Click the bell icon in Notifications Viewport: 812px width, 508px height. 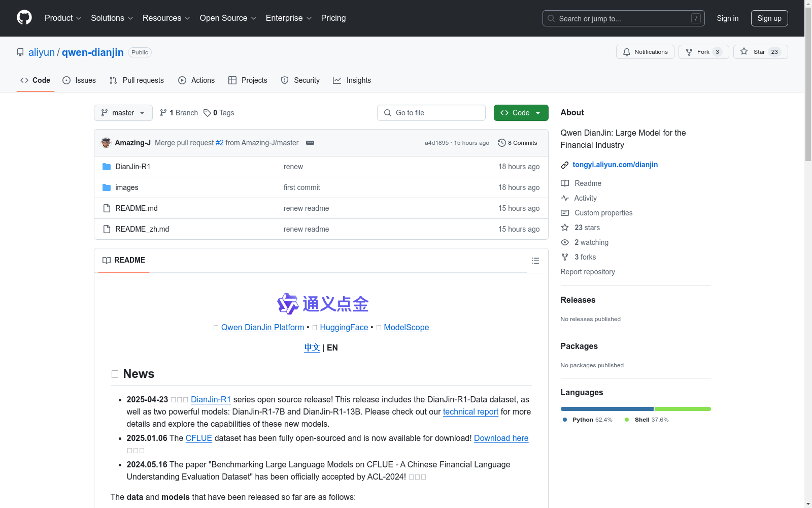tap(627, 52)
